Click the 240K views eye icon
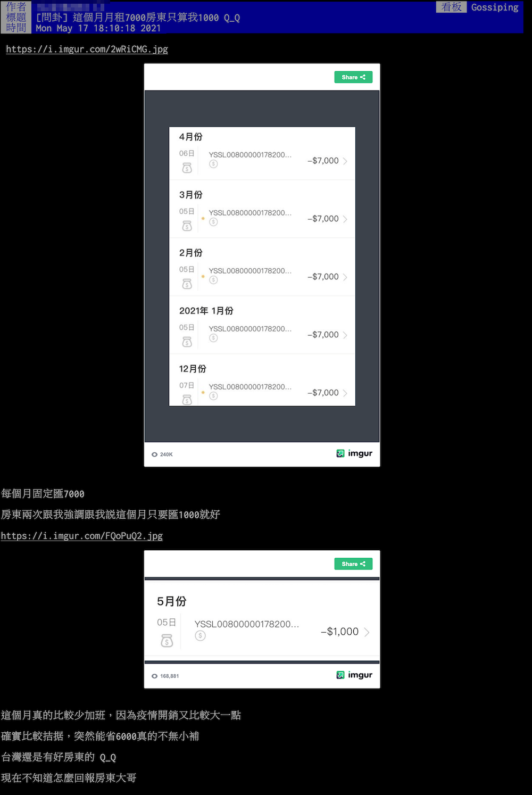The width and height of the screenshot is (532, 795). [x=154, y=454]
